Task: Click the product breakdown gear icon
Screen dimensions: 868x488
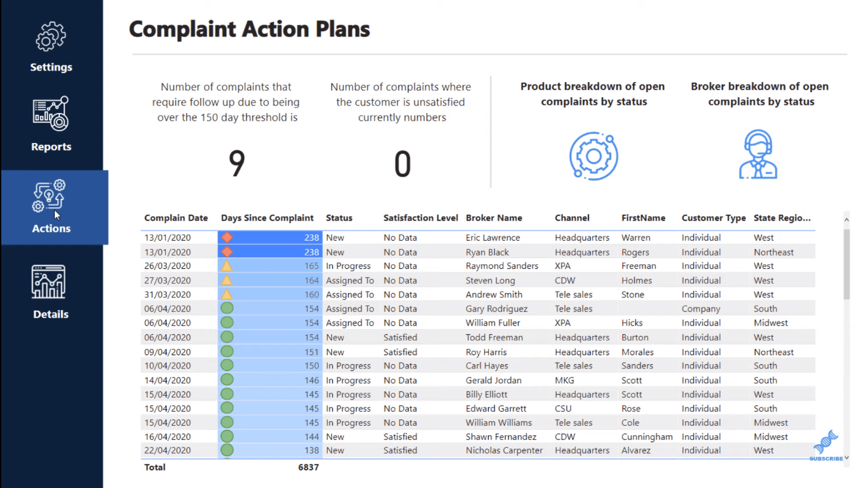Action: point(593,156)
